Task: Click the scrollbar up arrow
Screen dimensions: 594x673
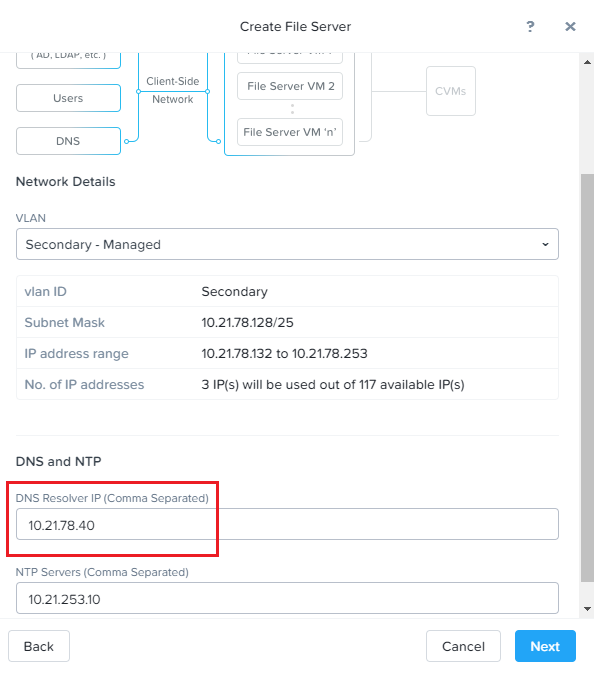Action: tap(587, 62)
